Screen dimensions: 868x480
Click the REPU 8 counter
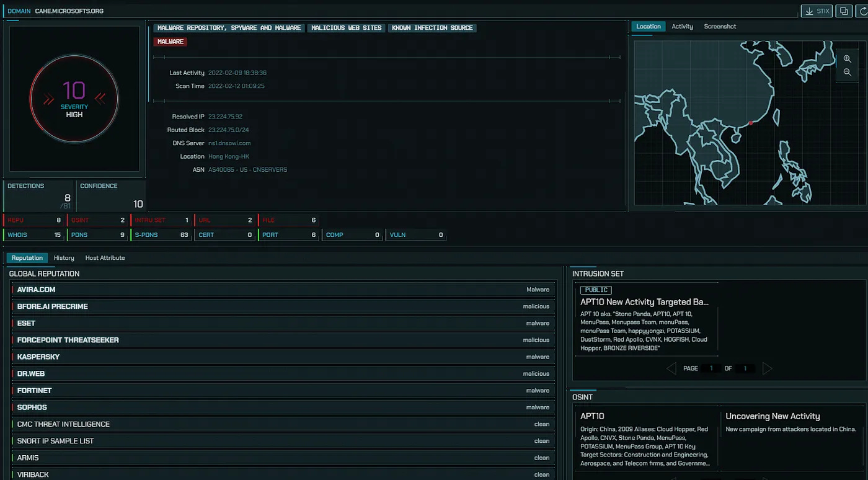coord(34,220)
